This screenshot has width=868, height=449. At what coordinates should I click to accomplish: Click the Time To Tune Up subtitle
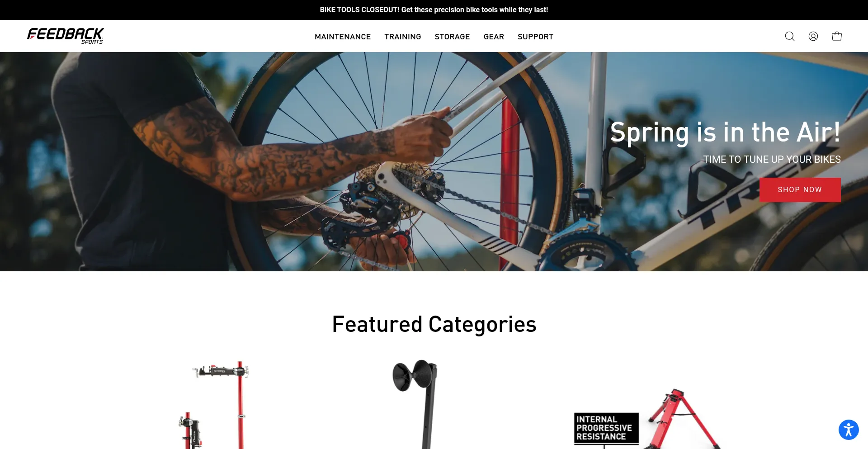pos(772,160)
